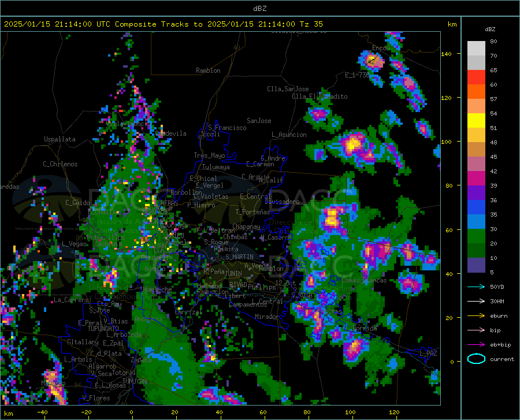Click the Tulumaya place label
This screenshot has width=520, height=420.
click(216, 167)
